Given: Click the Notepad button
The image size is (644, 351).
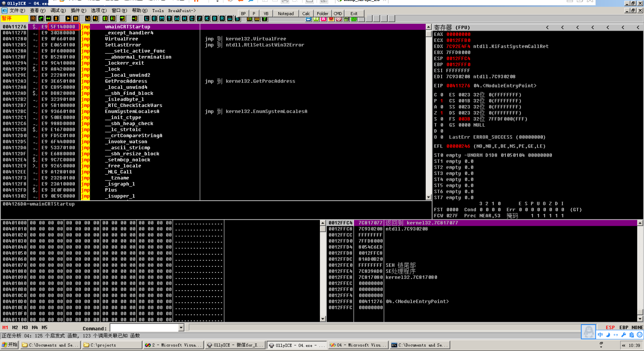Looking at the screenshot, I should pos(286,13).
